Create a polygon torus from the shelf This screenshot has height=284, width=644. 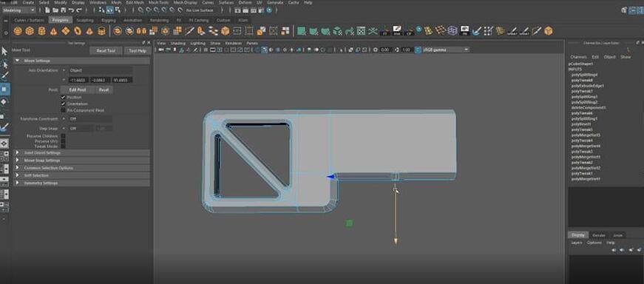click(x=78, y=31)
